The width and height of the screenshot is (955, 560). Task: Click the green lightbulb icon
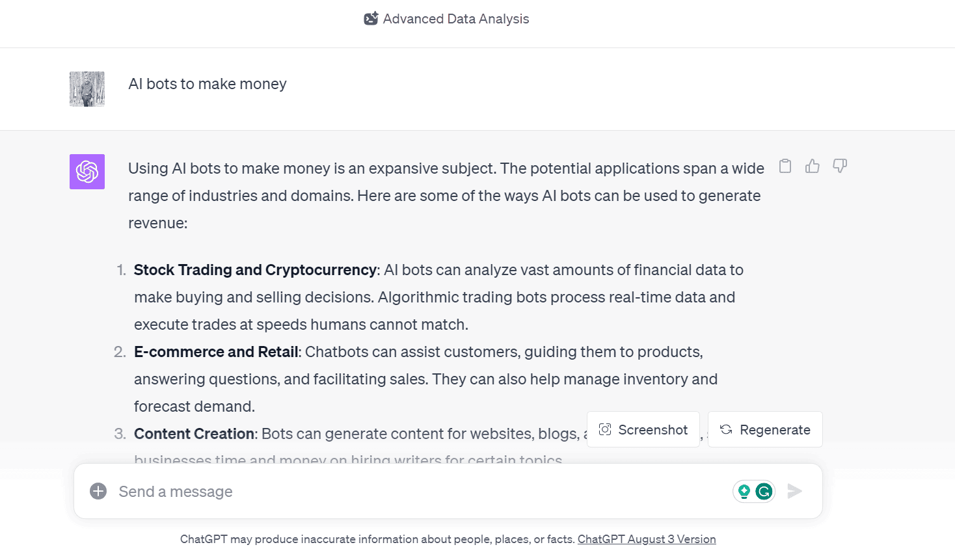point(744,492)
